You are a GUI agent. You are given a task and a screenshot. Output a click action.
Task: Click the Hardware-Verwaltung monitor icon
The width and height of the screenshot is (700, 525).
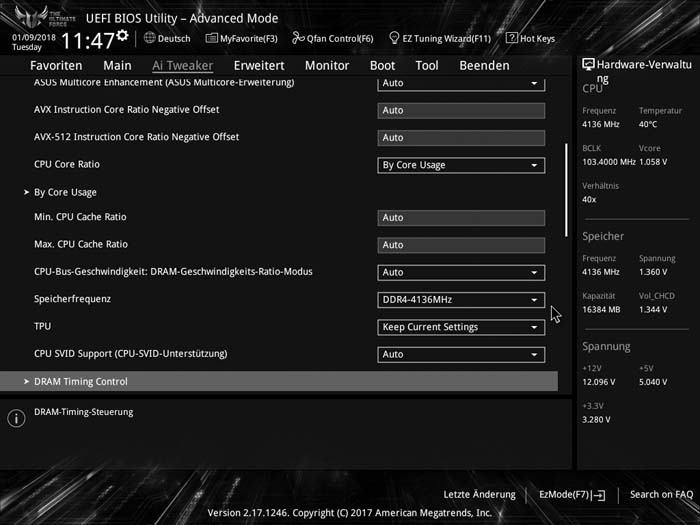pos(588,65)
